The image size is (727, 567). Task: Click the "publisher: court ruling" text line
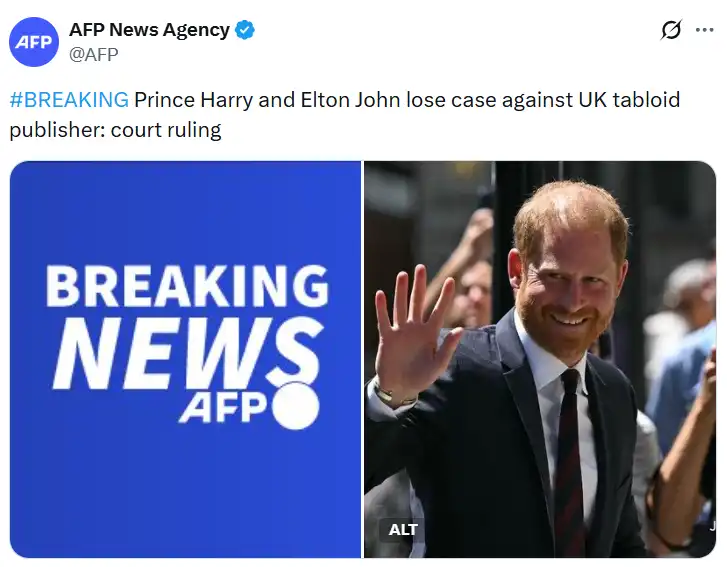tap(115, 130)
